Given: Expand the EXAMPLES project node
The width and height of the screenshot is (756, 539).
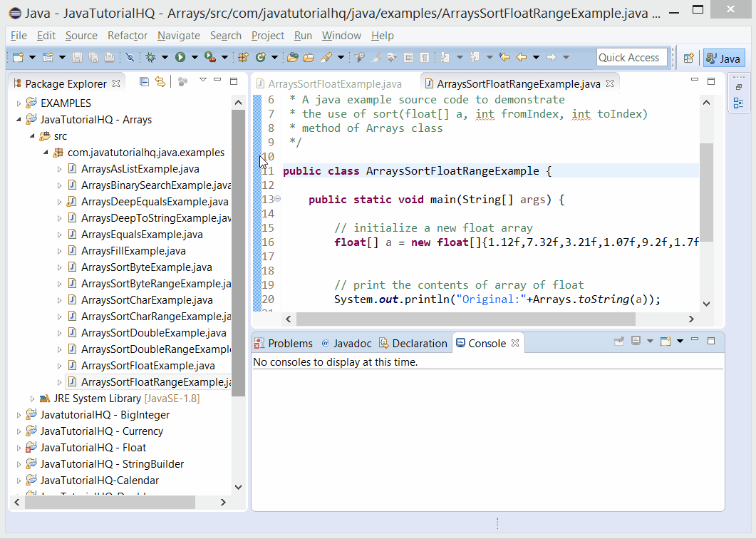Looking at the screenshot, I should click(x=19, y=103).
